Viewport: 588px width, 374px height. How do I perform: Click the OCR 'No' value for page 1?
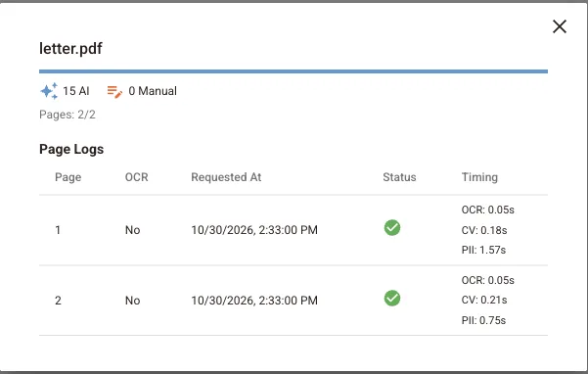133,230
